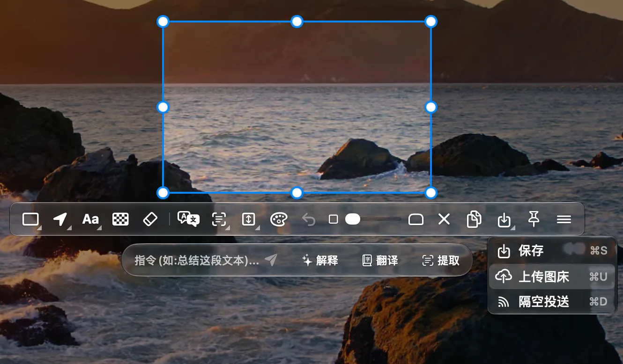Expand the scrolling capture options triangle
The width and height of the screenshot is (623, 364).
tap(258, 228)
